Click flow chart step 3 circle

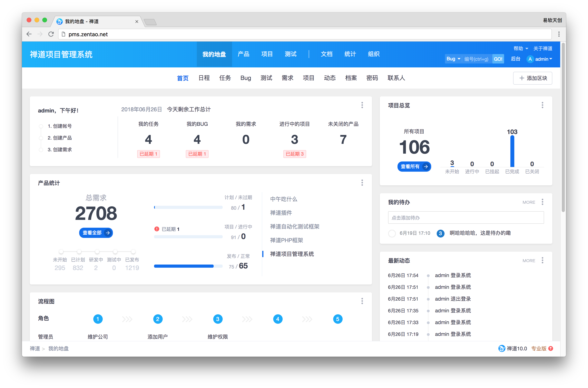pyautogui.click(x=218, y=319)
